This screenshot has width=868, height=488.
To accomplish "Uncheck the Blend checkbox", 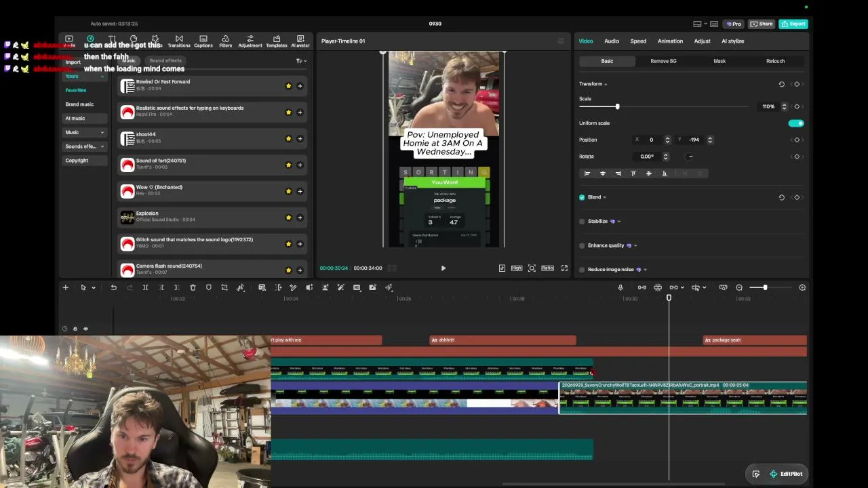I will point(582,197).
